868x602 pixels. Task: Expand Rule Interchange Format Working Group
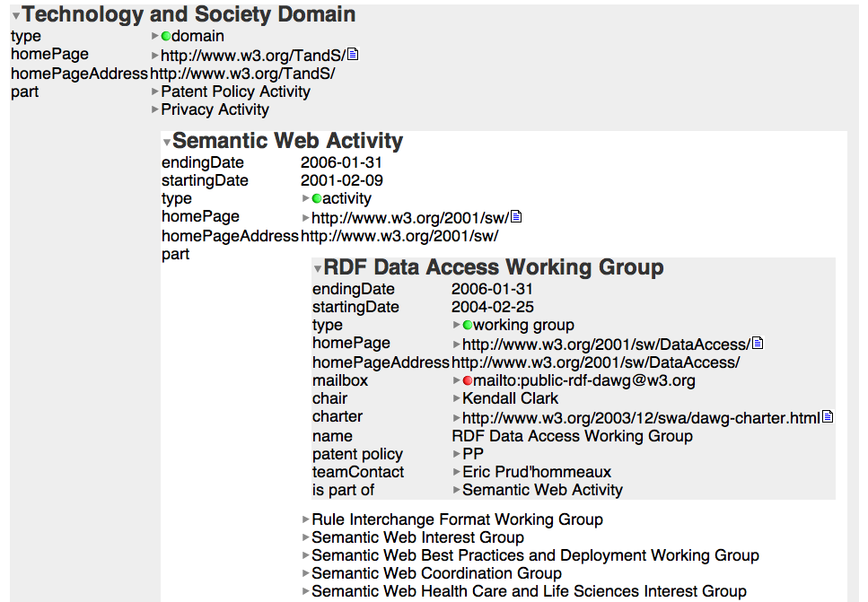click(306, 519)
